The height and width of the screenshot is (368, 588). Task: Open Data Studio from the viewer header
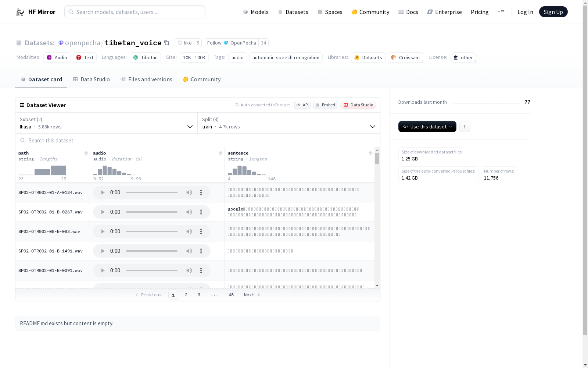[x=358, y=105]
